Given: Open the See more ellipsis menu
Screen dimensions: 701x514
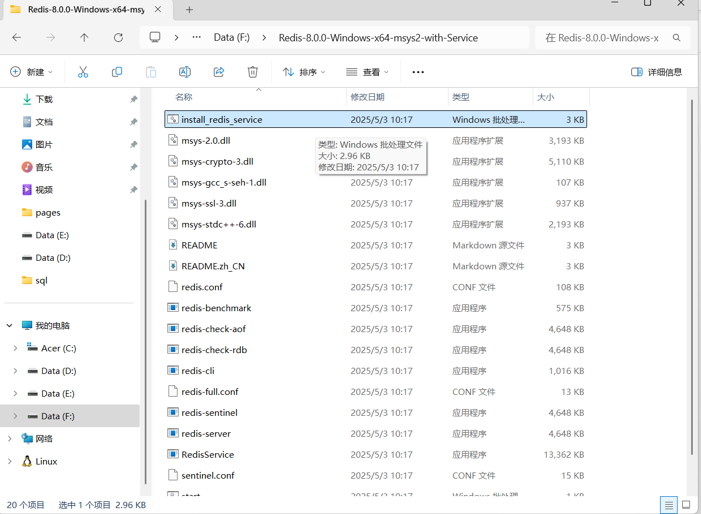Looking at the screenshot, I should (x=418, y=72).
